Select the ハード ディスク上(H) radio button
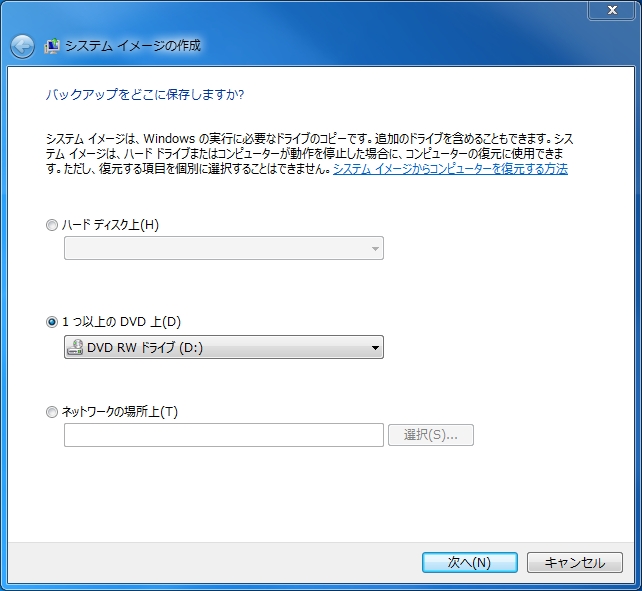 point(52,225)
